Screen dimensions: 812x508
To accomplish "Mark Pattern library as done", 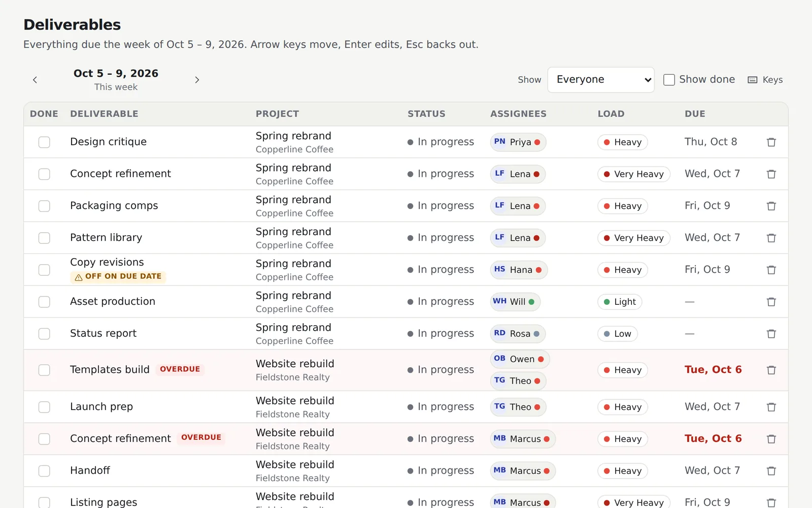I will click(x=44, y=238).
